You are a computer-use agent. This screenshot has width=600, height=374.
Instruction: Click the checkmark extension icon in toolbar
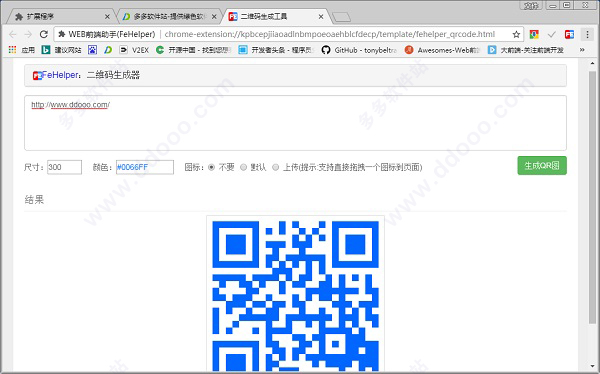tap(551, 34)
